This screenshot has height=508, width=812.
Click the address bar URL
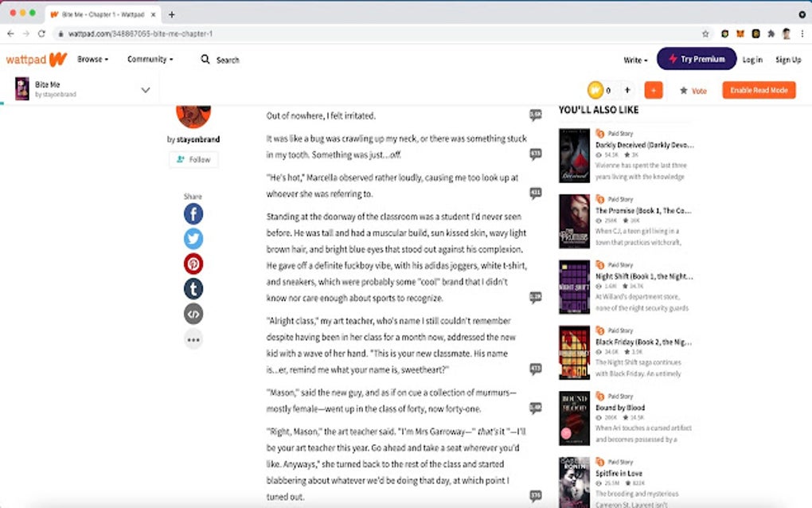coord(141,33)
